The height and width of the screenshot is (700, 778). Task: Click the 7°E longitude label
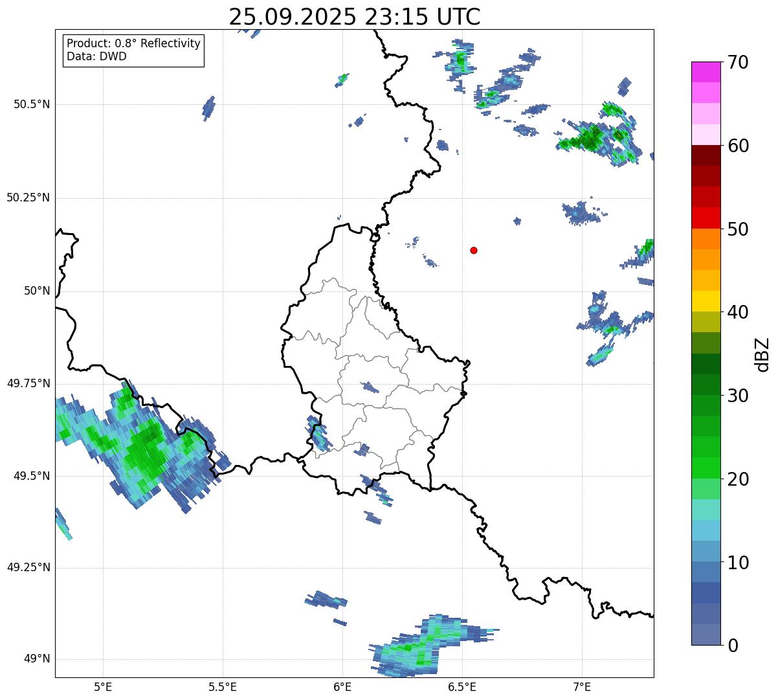tap(582, 686)
